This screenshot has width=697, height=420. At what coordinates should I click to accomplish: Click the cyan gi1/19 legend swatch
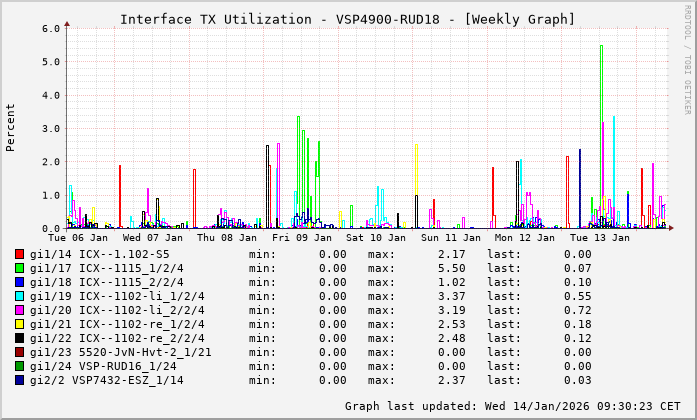point(19,296)
